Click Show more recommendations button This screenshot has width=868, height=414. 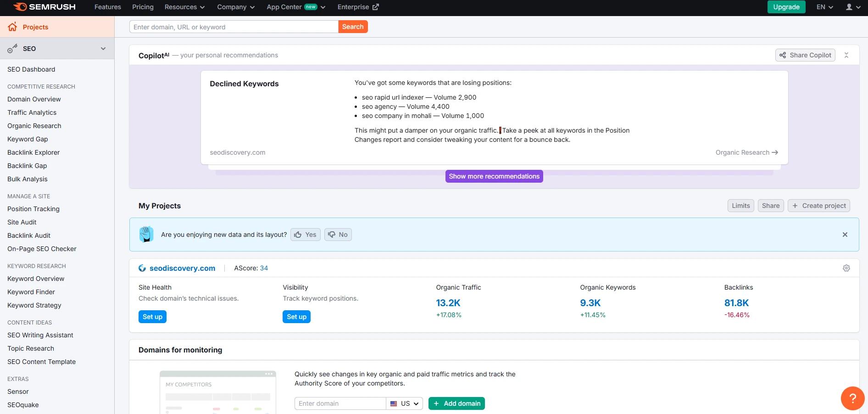pyautogui.click(x=494, y=176)
